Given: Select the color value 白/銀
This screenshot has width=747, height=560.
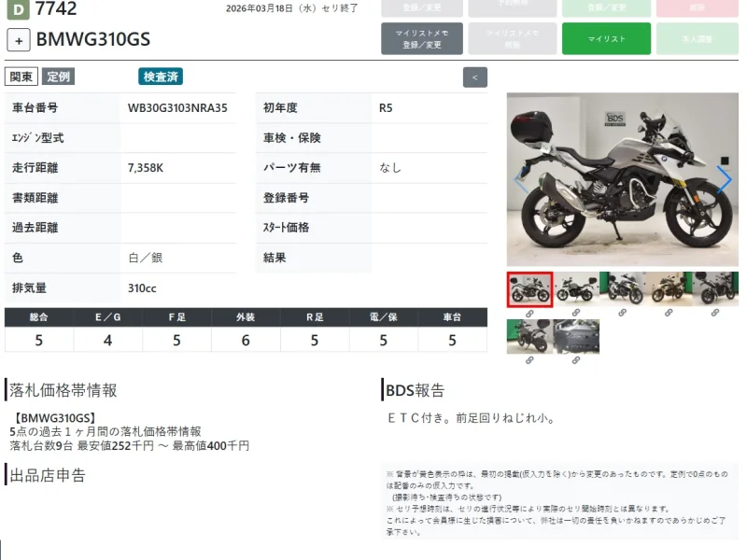Looking at the screenshot, I should point(146,258).
